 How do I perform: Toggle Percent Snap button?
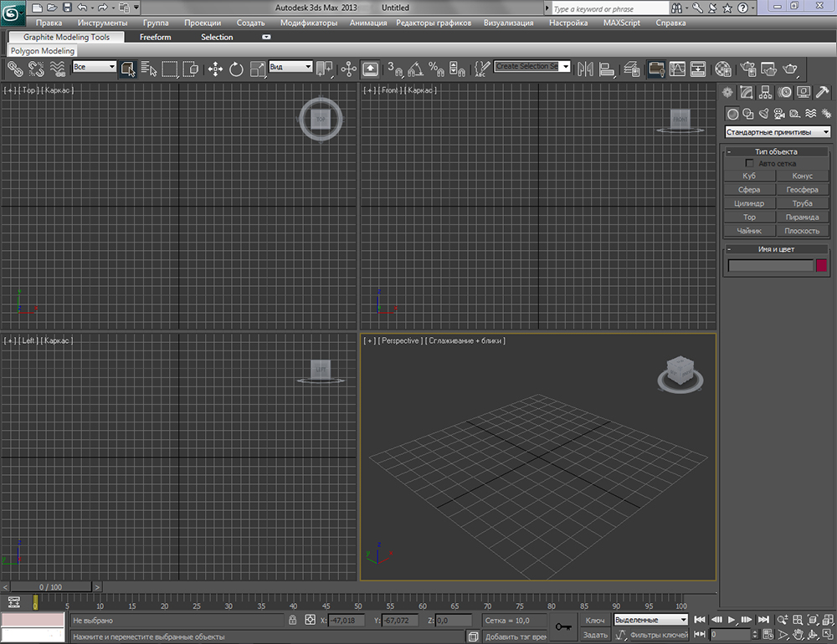[x=436, y=69]
